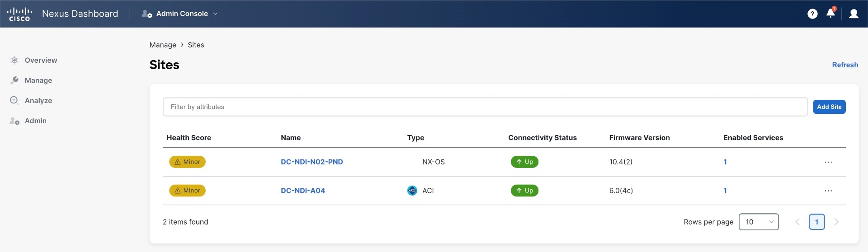Open Overview in the sidebar
This screenshot has height=252, width=868.
[41, 60]
